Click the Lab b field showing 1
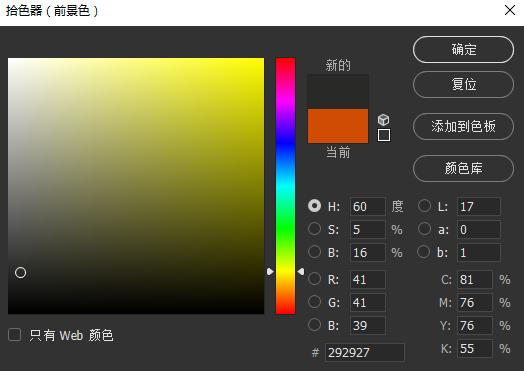Viewport: 524px width, 371px height. tap(479, 252)
